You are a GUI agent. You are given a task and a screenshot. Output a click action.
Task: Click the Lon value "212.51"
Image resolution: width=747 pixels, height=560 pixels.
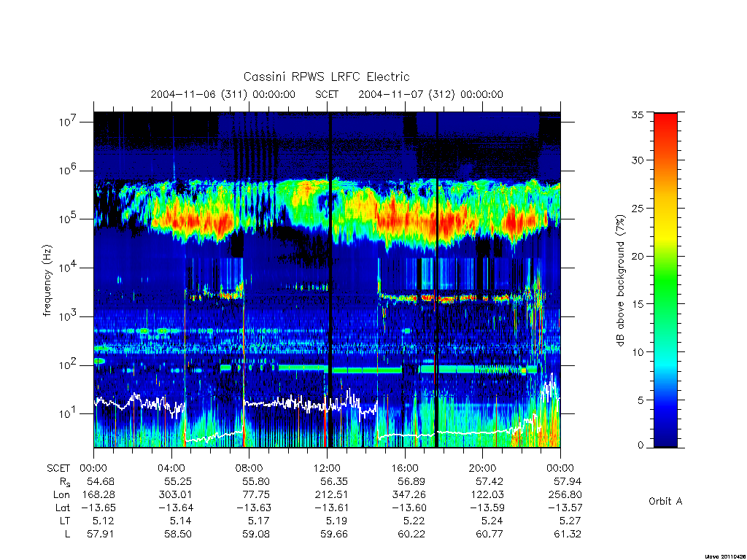[x=332, y=495]
